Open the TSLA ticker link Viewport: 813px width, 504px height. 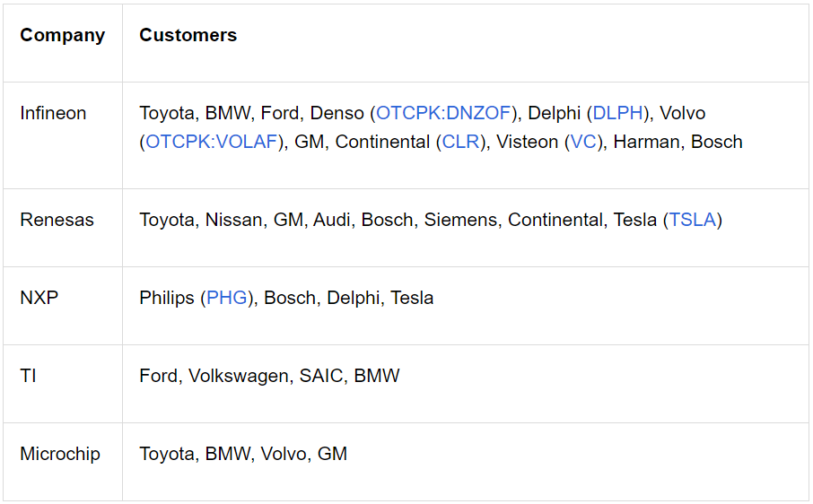pos(693,220)
